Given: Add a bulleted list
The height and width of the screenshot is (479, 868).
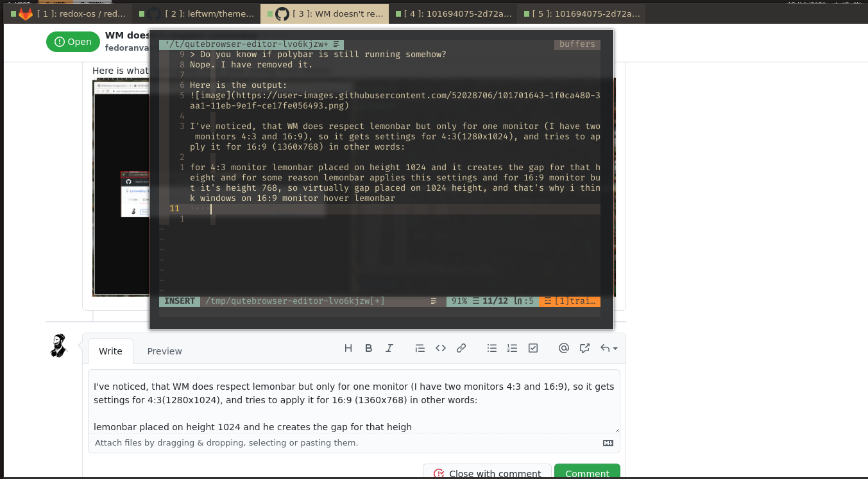Looking at the screenshot, I should tap(492, 347).
